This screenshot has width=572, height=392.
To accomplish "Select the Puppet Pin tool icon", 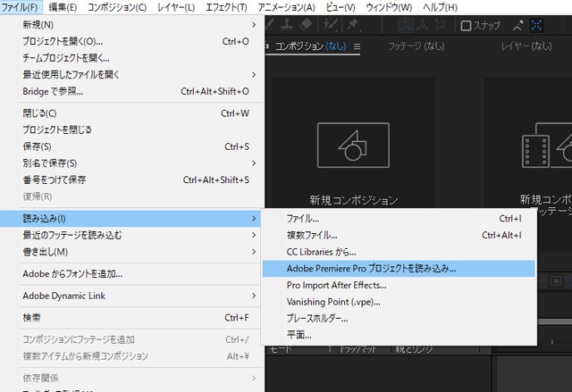I will (x=353, y=25).
